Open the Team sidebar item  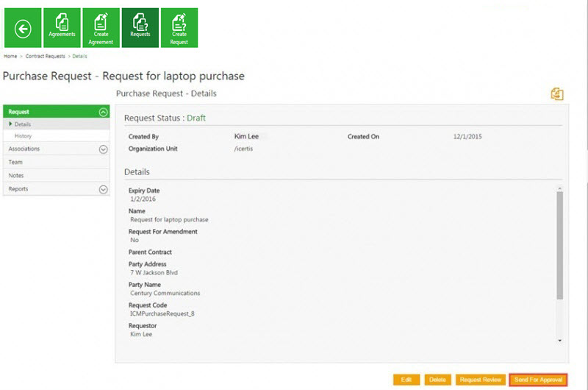(15, 163)
